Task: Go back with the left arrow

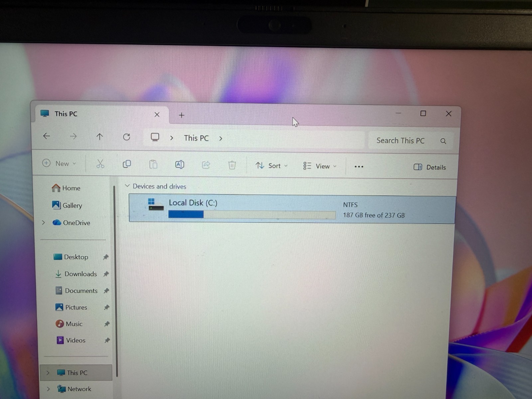Action: coord(47,136)
